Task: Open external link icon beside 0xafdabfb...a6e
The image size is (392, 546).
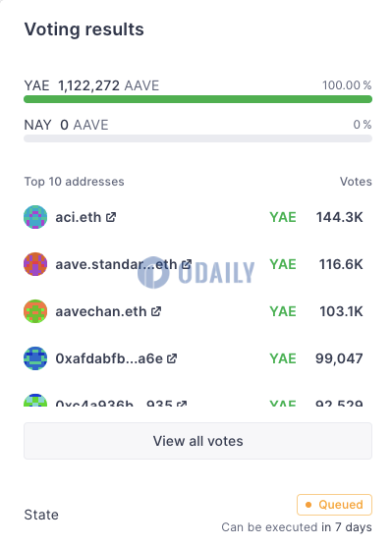Action: 172,358
